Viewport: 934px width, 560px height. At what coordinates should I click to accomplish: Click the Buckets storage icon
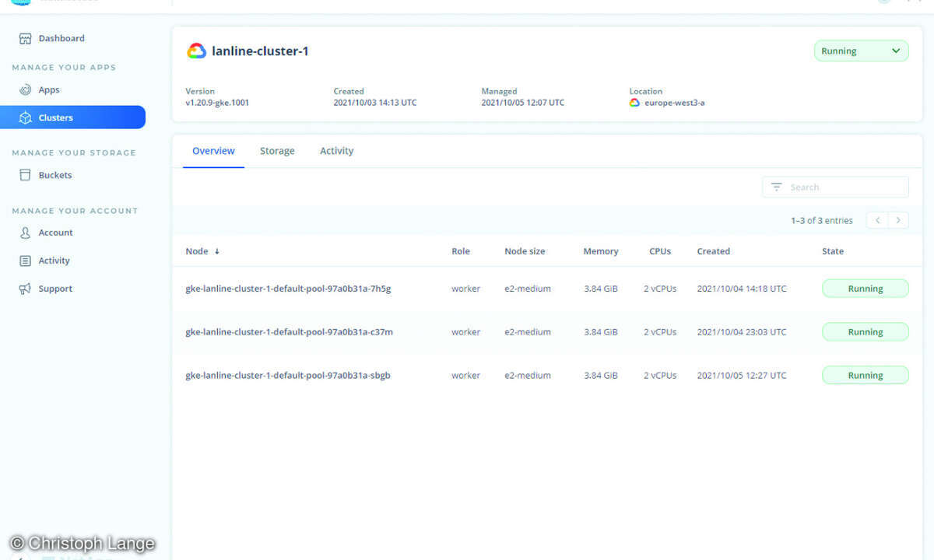click(x=25, y=175)
